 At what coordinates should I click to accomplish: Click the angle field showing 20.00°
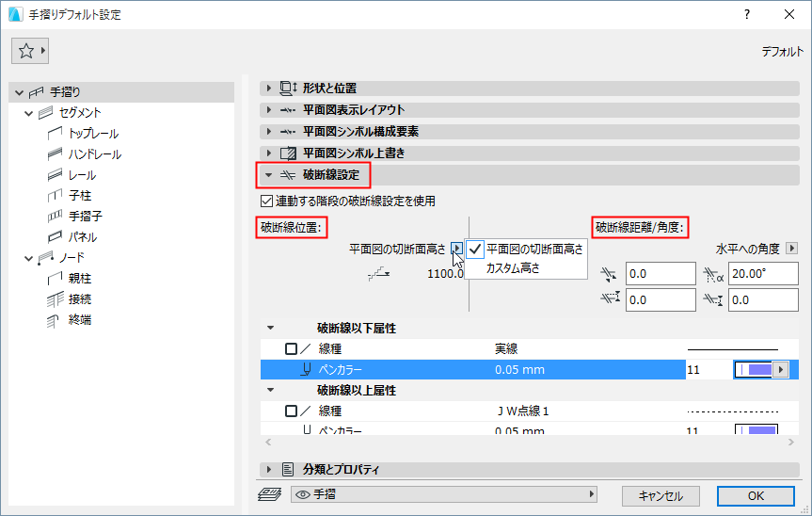pyautogui.click(x=763, y=274)
